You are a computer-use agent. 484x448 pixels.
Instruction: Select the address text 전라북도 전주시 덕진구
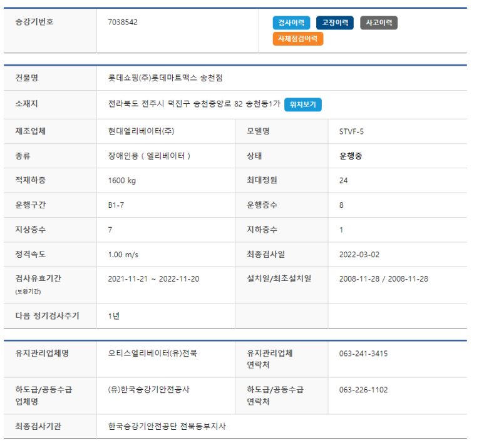149,104
